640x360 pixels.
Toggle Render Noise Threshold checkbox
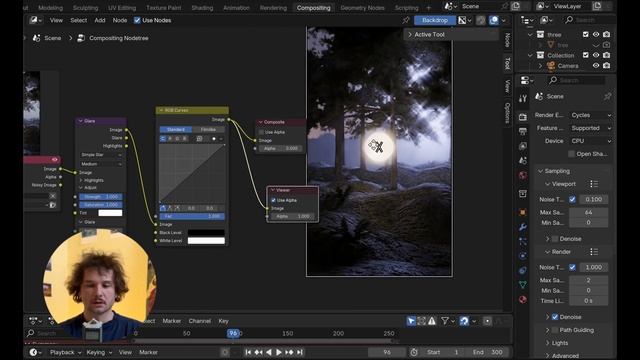click(x=572, y=267)
